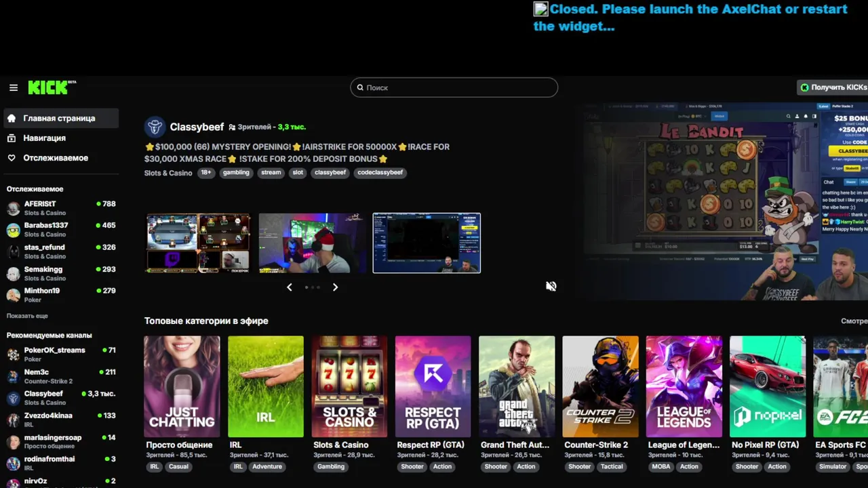Open Classybeef channel name link

[197, 127]
